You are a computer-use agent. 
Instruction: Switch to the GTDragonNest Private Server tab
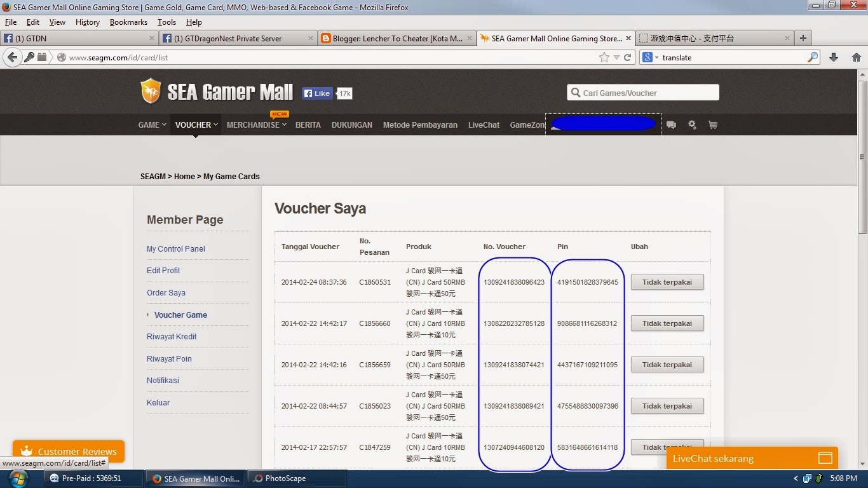click(x=238, y=38)
